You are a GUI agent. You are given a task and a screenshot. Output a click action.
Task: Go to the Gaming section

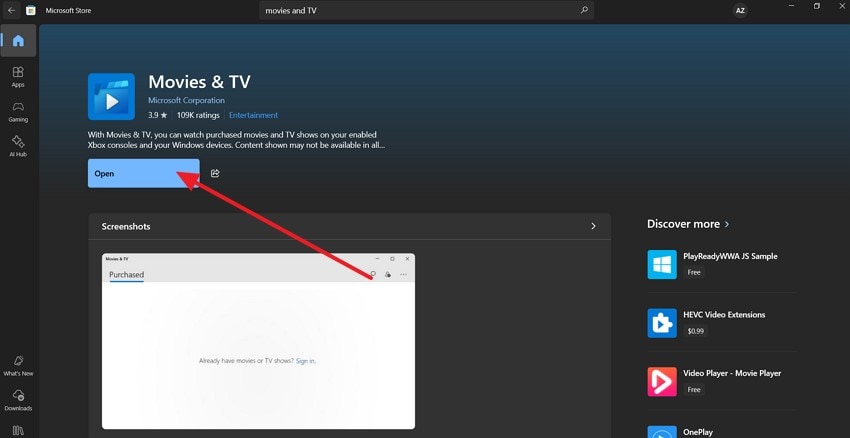click(18, 112)
